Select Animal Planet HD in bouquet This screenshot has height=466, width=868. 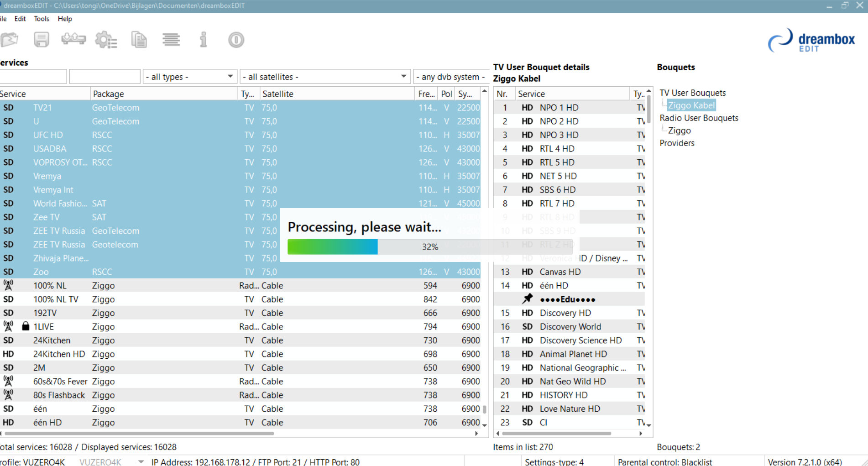point(570,354)
